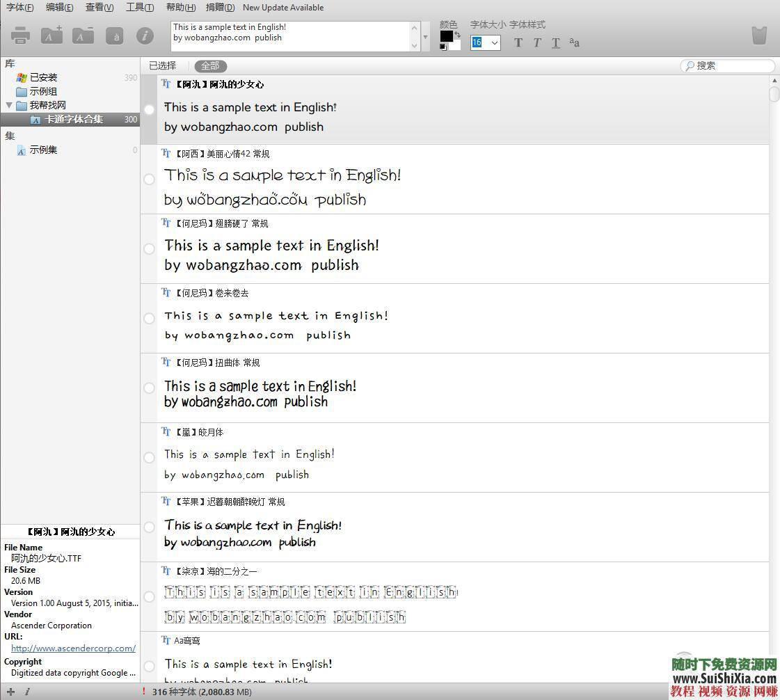
Task: Click the black foreground color swatch
Action: pos(446,36)
